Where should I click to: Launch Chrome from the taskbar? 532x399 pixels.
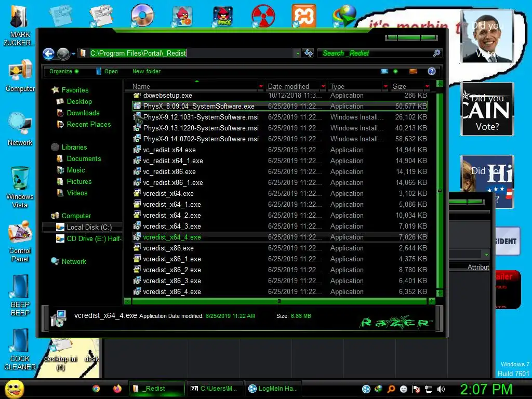pos(96,389)
